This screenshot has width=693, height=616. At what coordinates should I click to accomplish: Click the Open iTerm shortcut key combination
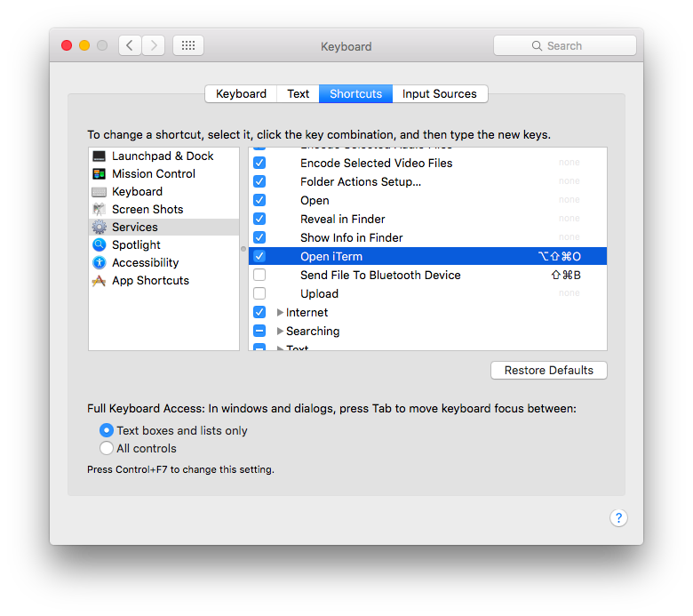(x=560, y=256)
